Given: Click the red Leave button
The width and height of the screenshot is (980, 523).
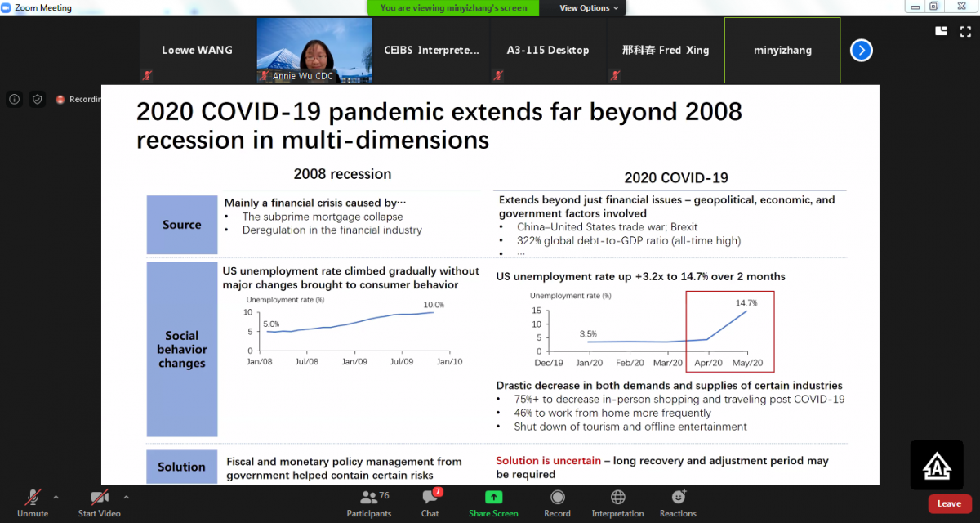Looking at the screenshot, I should (949, 503).
